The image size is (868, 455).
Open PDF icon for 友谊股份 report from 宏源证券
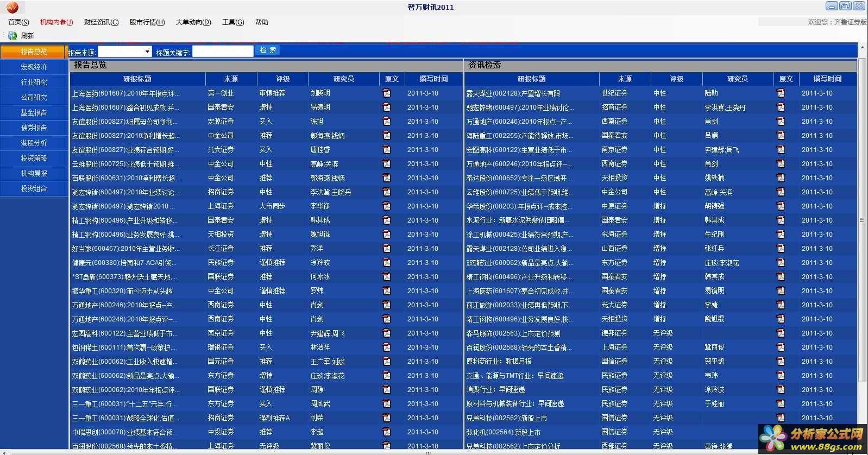pos(386,121)
